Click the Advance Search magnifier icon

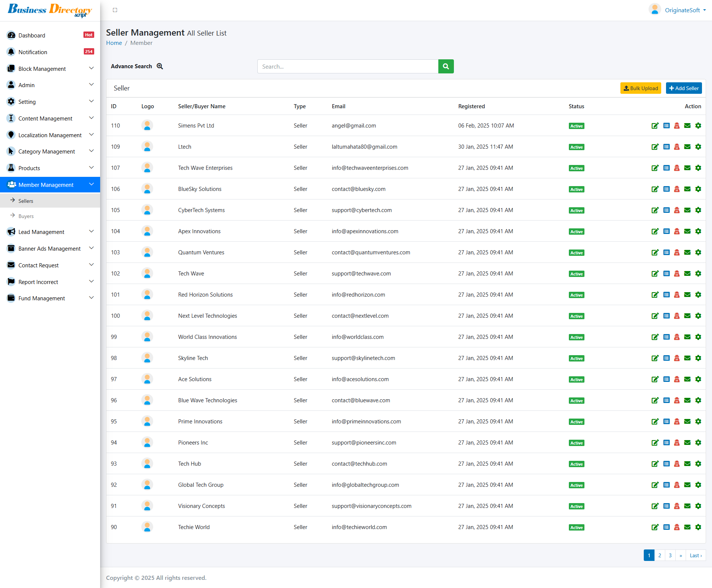pos(160,66)
